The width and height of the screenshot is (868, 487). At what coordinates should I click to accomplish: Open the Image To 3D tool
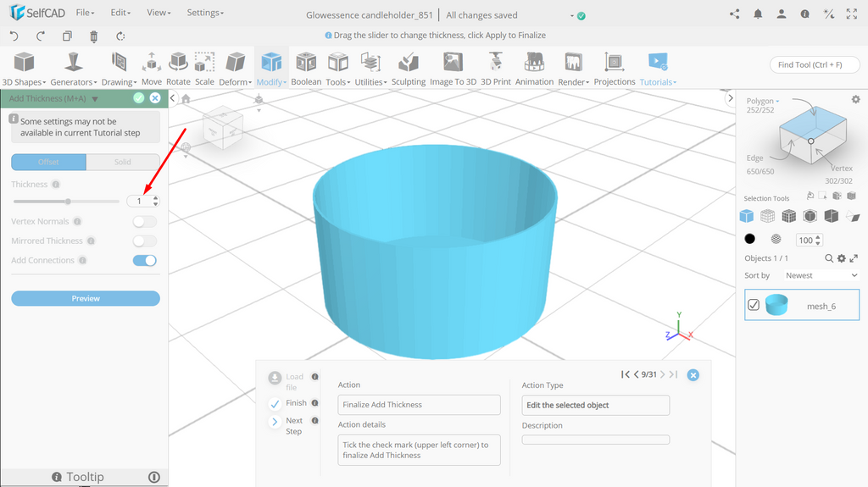(x=453, y=69)
